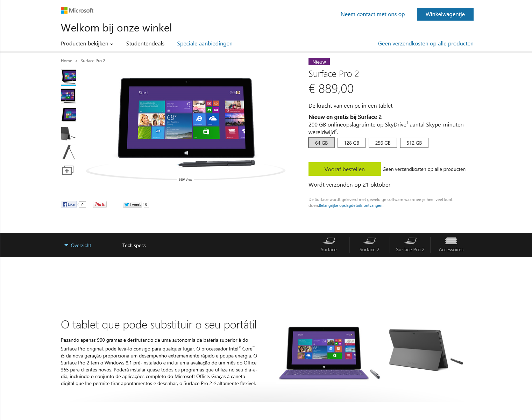
Task: Select the 128 GB storage option
Action: 352,143
